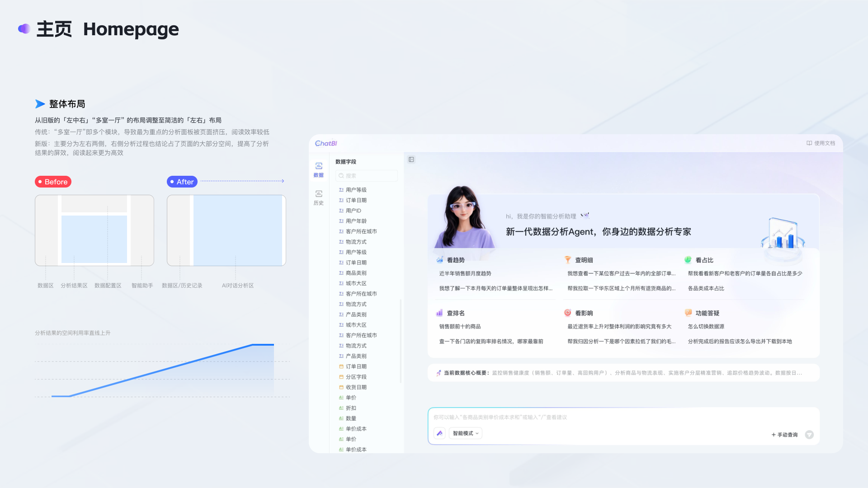Click the type icon beside 用户ID
868x488 pixels.
[341, 211]
